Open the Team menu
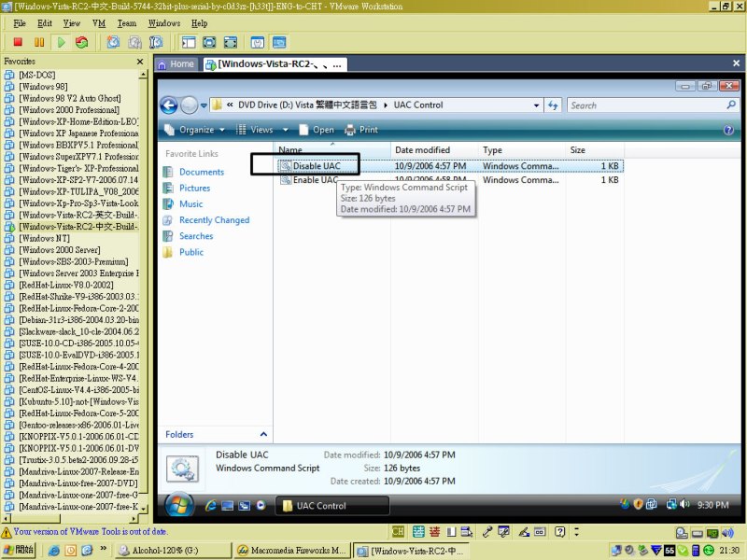This screenshot has height=560, width=747. click(127, 23)
